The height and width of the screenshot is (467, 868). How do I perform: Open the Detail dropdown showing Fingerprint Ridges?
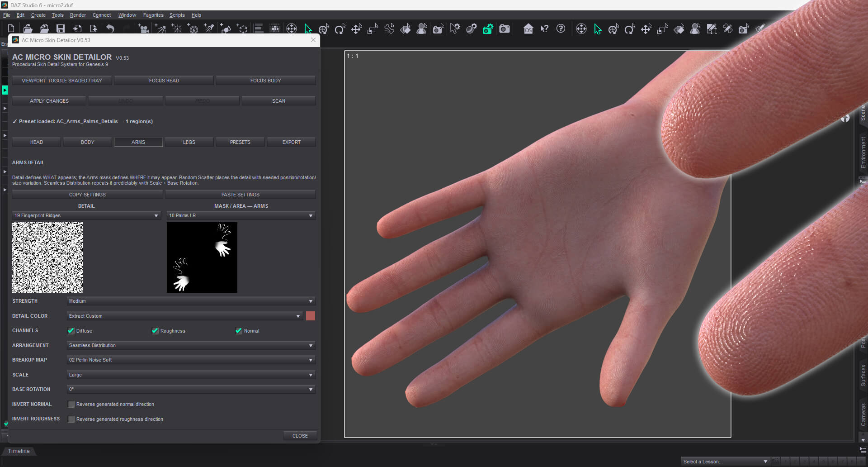pos(86,215)
